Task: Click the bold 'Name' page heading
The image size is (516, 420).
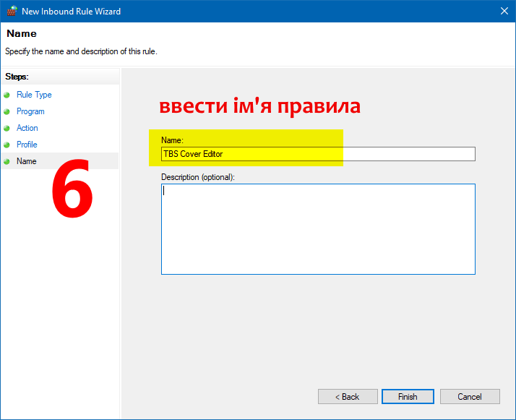Action: [x=22, y=33]
